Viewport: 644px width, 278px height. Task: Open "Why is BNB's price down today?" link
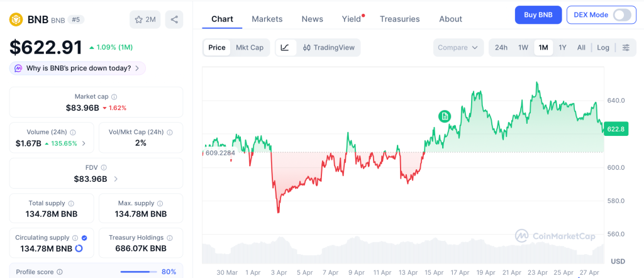pos(78,68)
